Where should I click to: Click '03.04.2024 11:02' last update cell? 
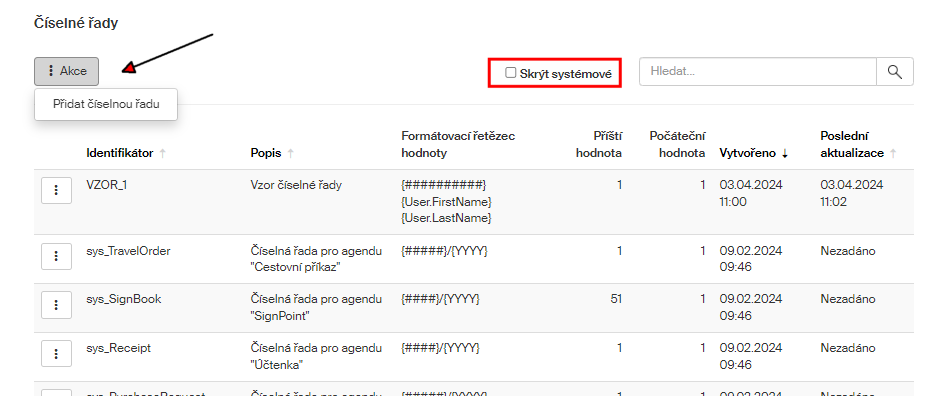[852, 193]
